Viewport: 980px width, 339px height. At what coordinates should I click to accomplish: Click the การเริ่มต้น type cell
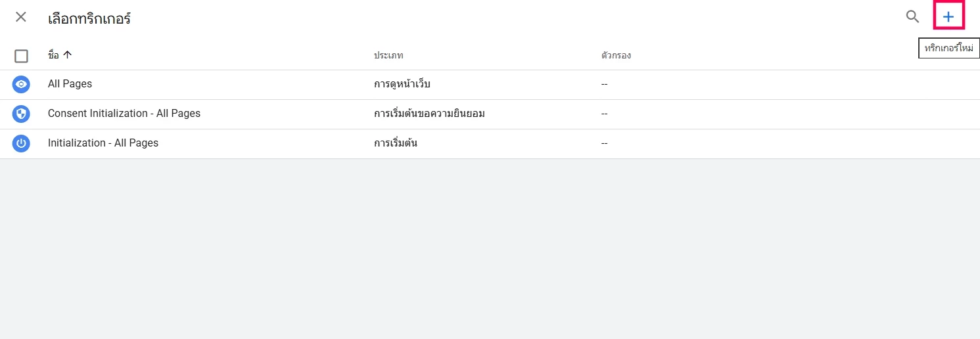point(396,143)
